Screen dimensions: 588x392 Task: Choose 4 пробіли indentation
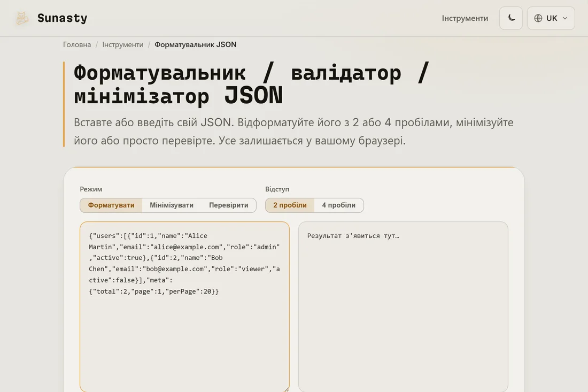coord(338,205)
